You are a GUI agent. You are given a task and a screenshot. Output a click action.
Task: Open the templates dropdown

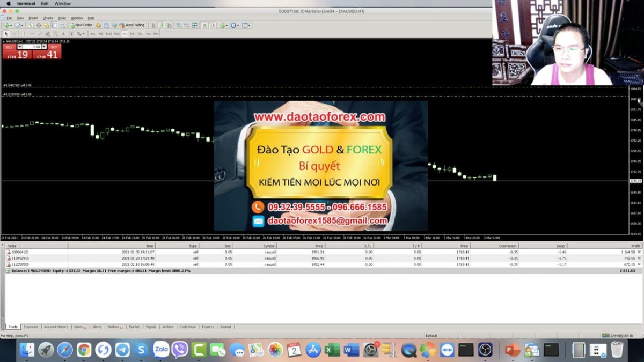(x=246, y=25)
